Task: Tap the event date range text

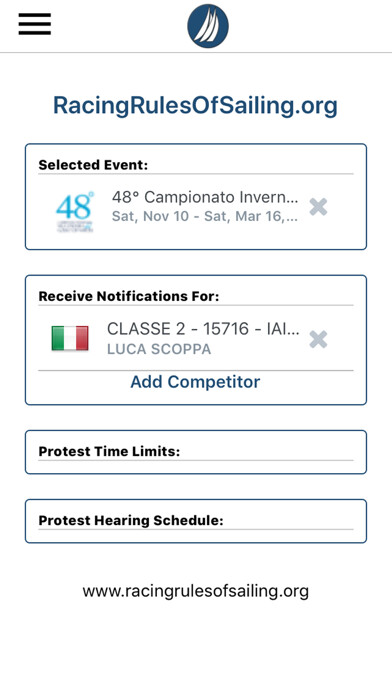Action: (205, 216)
